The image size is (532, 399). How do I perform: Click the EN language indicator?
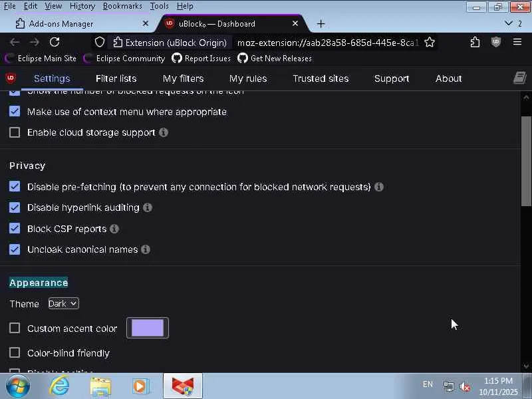coord(428,384)
